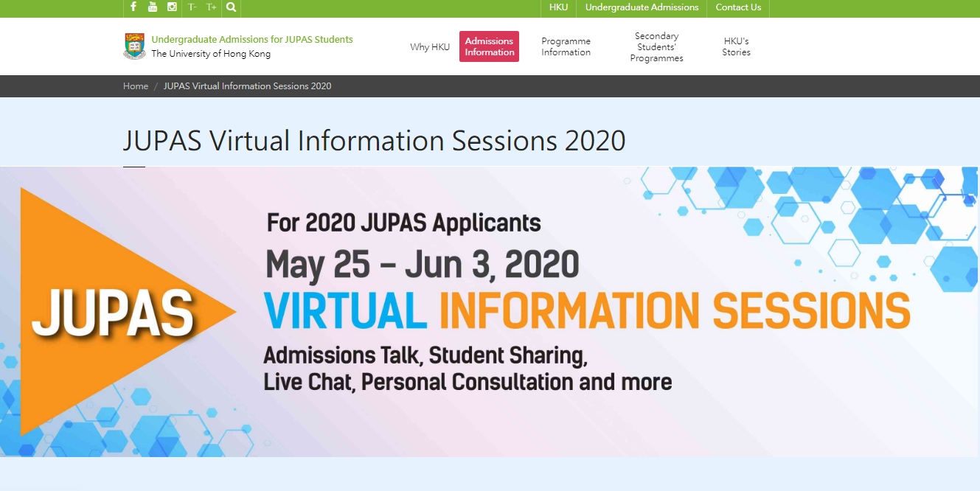Open the Admissions Information menu
This screenshot has height=491, width=980.
pyautogui.click(x=489, y=46)
